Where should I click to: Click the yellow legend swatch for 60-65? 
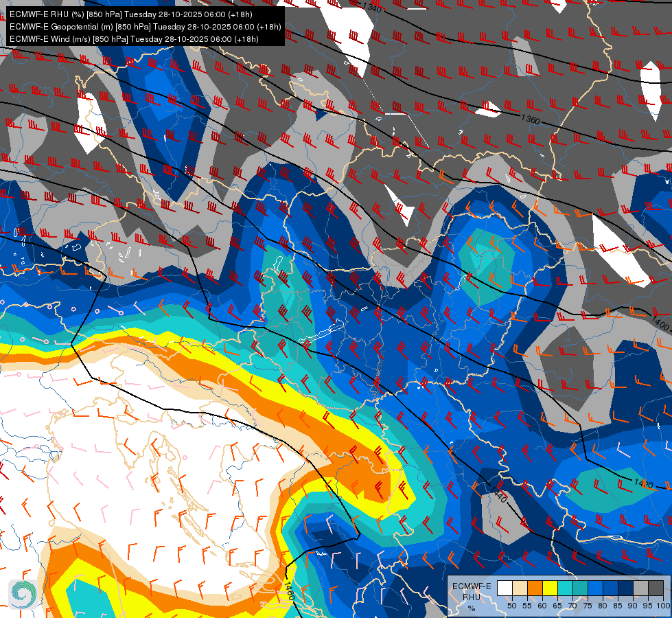coord(551,588)
